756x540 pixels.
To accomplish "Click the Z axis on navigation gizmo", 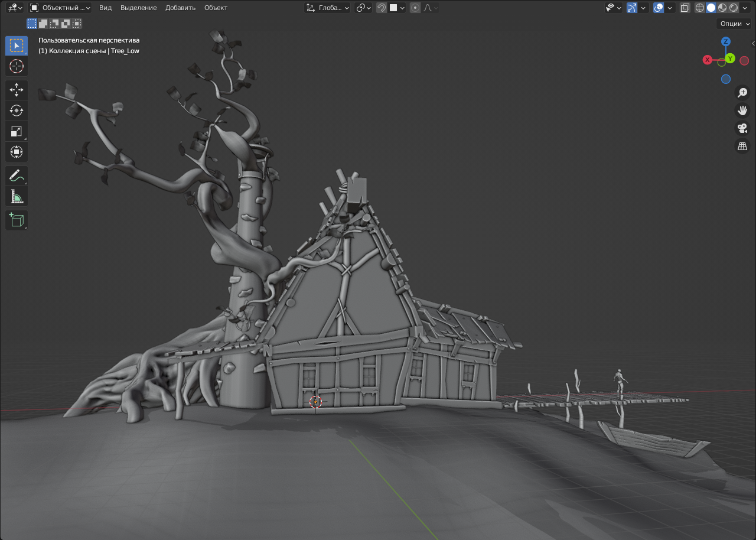I will pos(726,41).
